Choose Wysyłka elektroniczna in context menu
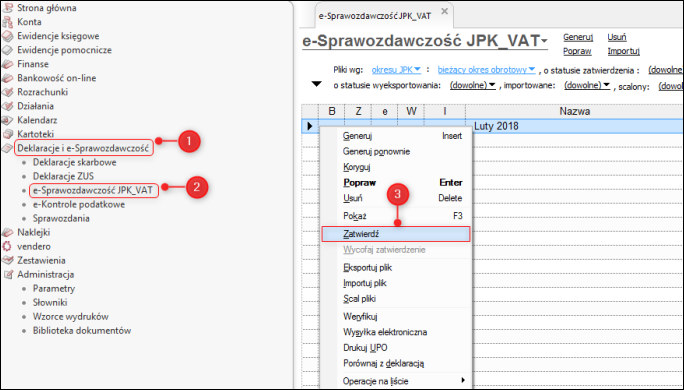The image size is (684, 390). (396, 332)
